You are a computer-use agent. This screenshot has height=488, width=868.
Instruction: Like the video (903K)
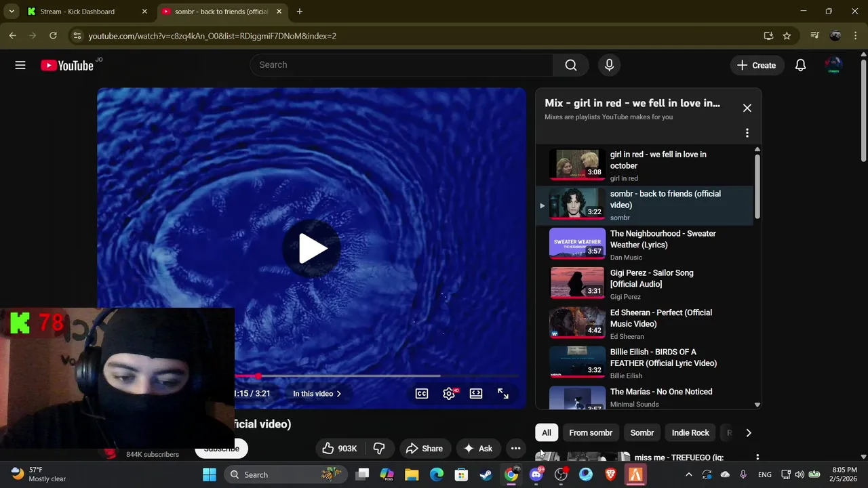tap(340, 449)
